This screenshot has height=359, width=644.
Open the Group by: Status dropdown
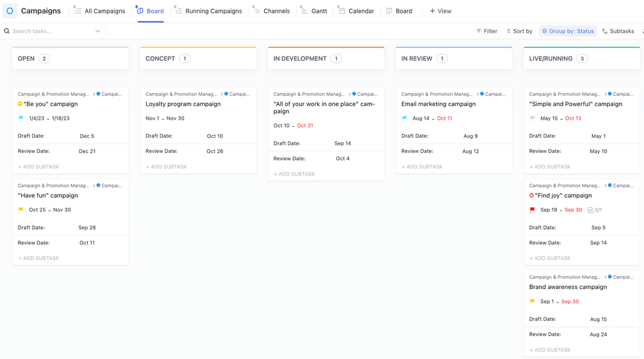tap(567, 31)
